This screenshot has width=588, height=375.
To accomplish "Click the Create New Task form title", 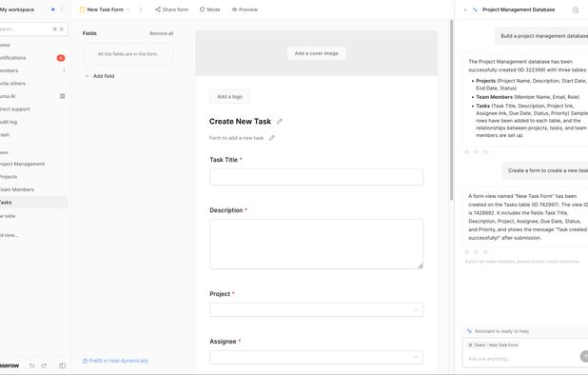I will (240, 121).
